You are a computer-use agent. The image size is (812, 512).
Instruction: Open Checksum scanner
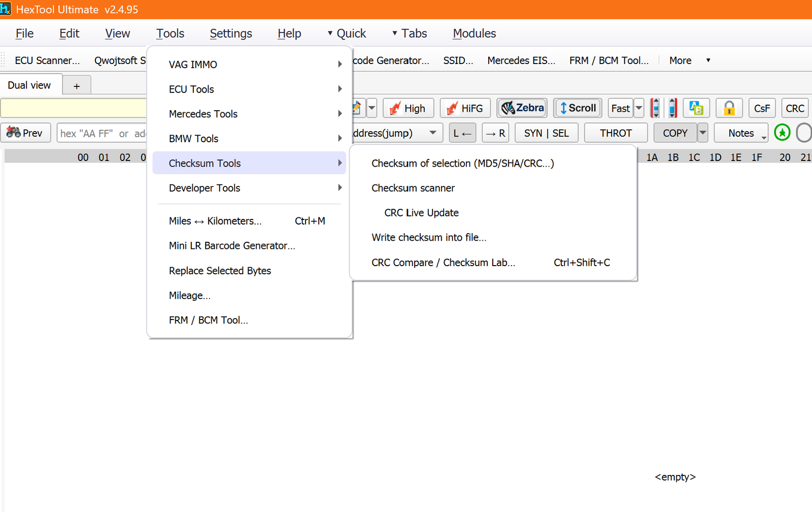coord(493,188)
